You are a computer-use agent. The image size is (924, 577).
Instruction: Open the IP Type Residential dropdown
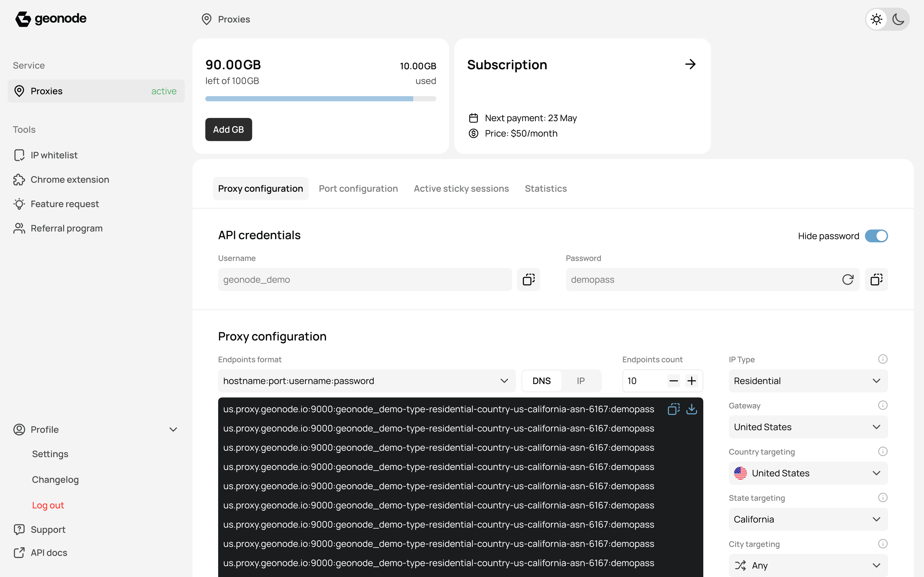pos(808,381)
